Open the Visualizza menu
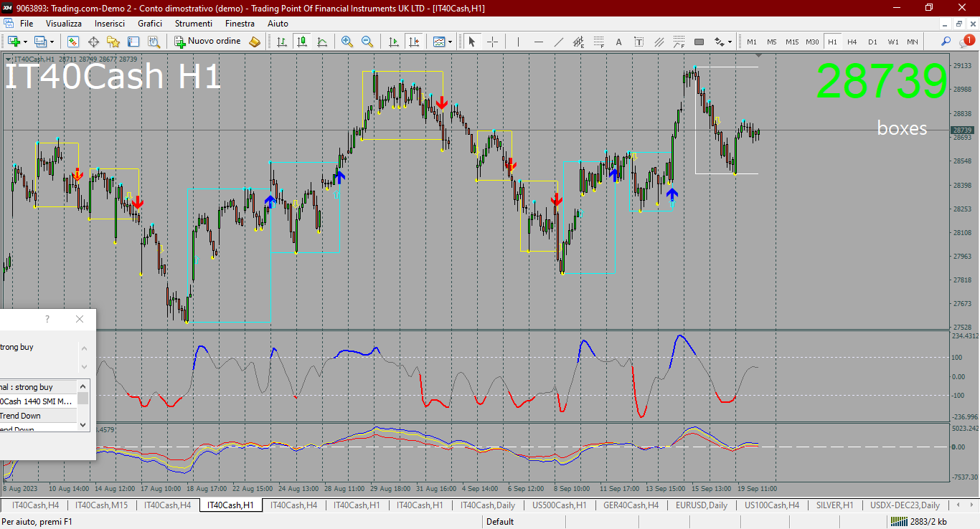 [x=64, y=23]
